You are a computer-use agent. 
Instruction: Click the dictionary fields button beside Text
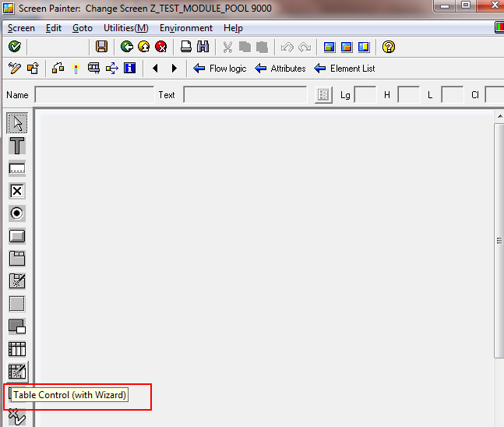(323, 95)
